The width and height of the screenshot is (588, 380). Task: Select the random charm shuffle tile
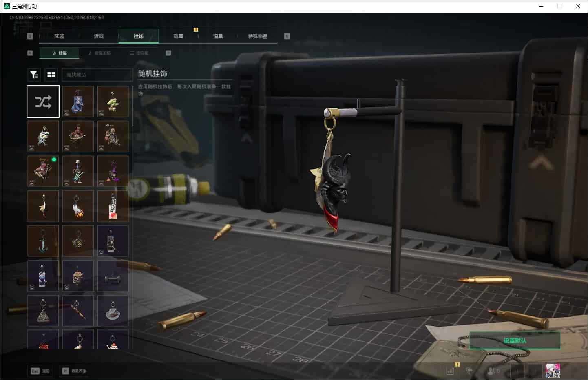(x=43, y=102)
